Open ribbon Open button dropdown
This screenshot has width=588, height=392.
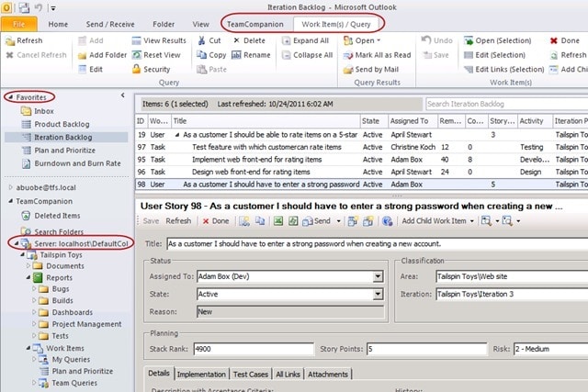point(379,40)
